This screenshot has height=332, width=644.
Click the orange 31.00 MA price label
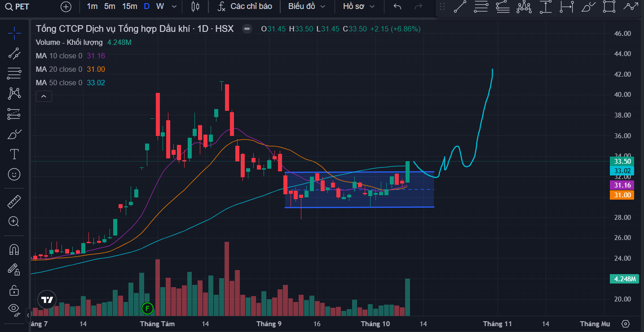[x=622, y=195]
